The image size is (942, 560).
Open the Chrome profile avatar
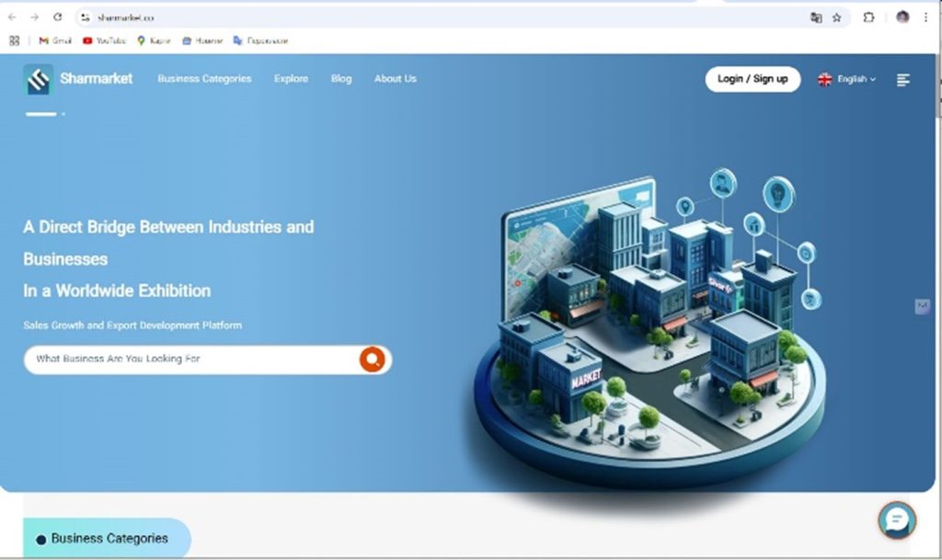(902, 17)
